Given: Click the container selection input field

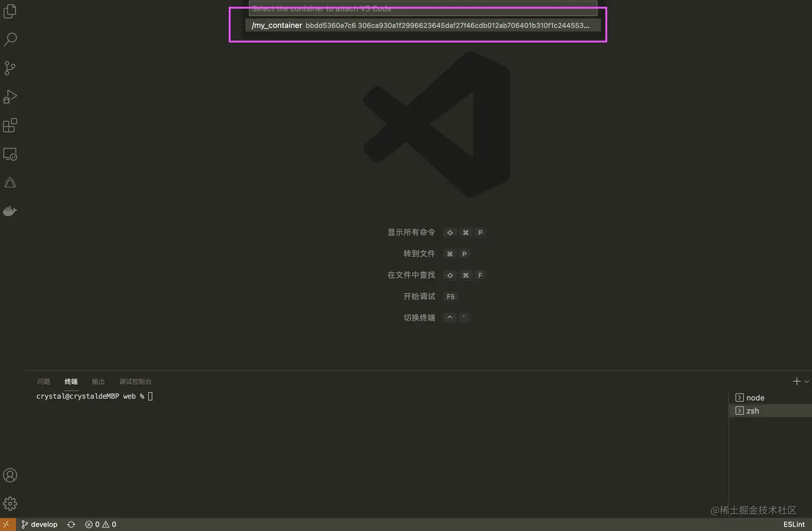Looking at the screenshot, I should [423, 8].
